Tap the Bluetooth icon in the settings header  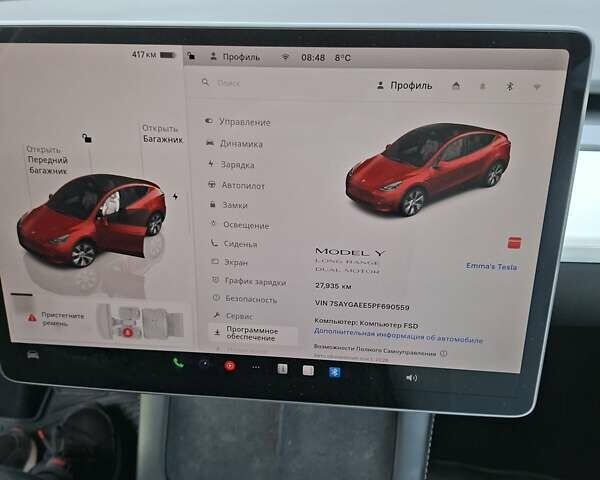[509, 87]
